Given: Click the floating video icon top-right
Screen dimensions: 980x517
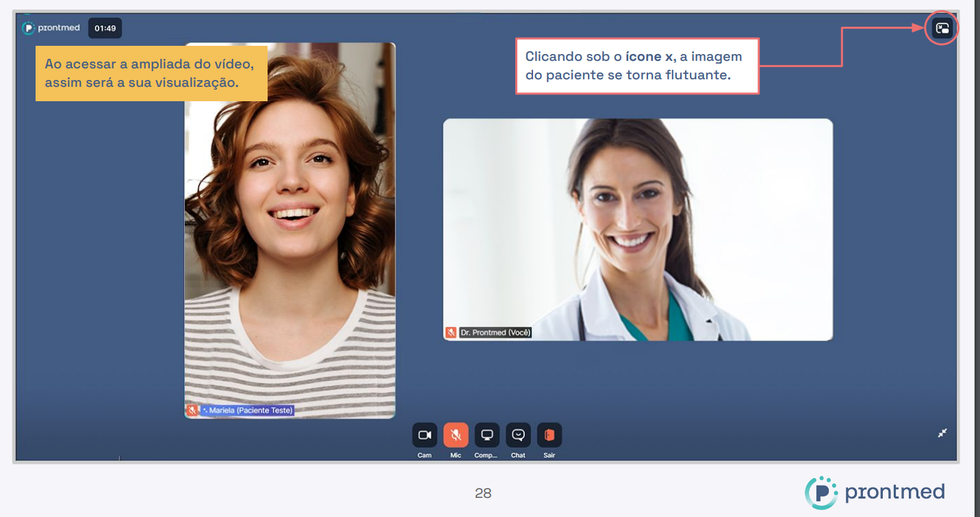Looking at the screenshot, I should point(942,29).
